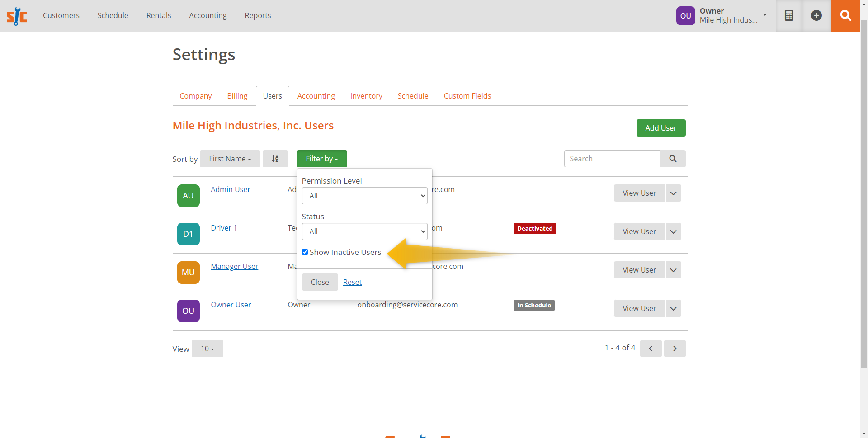Click the 1 - 4 of 4 pagination text
This screenshot has width=868, height=438.
(x=620, y=348)
